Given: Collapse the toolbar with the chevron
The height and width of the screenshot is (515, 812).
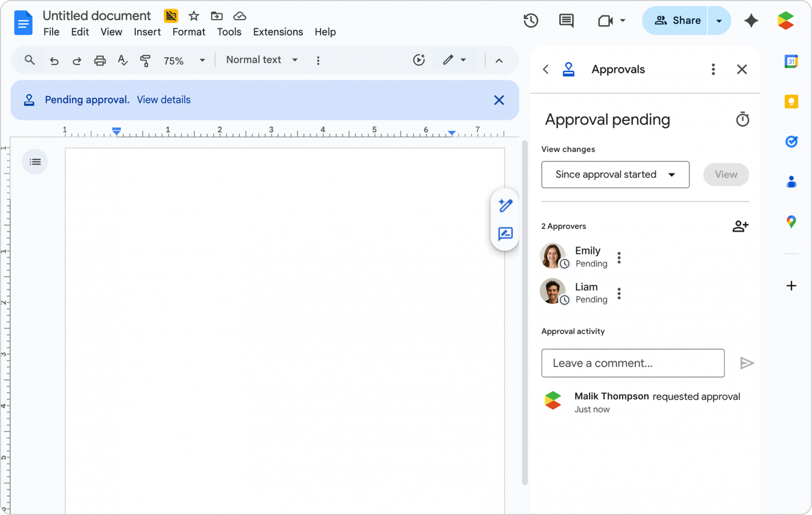Looking at the screenshot, I should point(499,60).
